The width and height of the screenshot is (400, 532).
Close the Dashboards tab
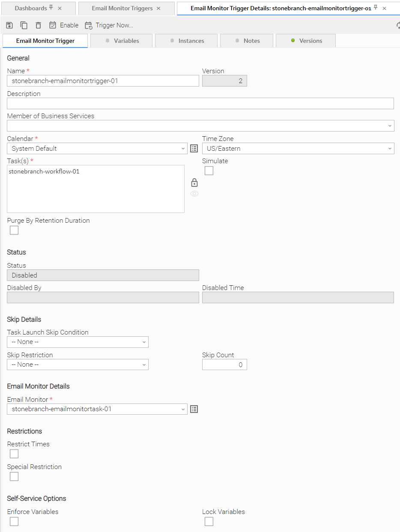pyautogui.click(x=60, y=9)
